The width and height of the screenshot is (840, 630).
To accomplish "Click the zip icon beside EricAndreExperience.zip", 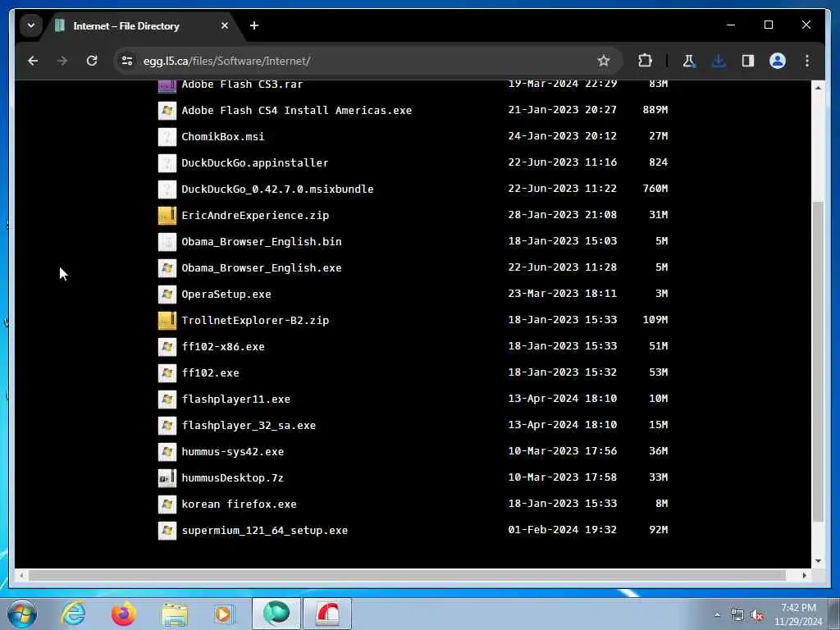I will (167, 216).
